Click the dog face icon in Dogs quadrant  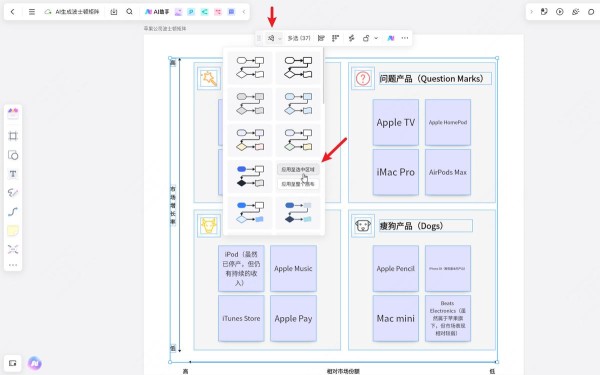(363, 226)
